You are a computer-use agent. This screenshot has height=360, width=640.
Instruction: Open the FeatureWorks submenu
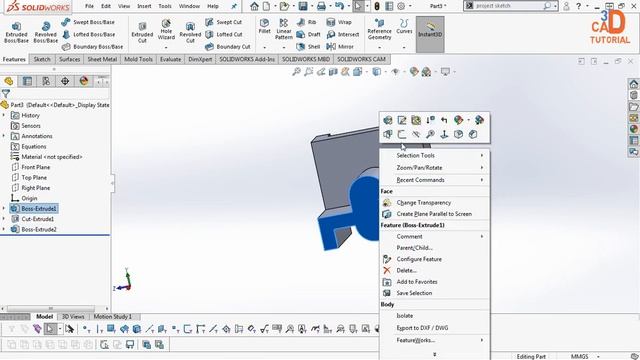[x=434, y=340]
